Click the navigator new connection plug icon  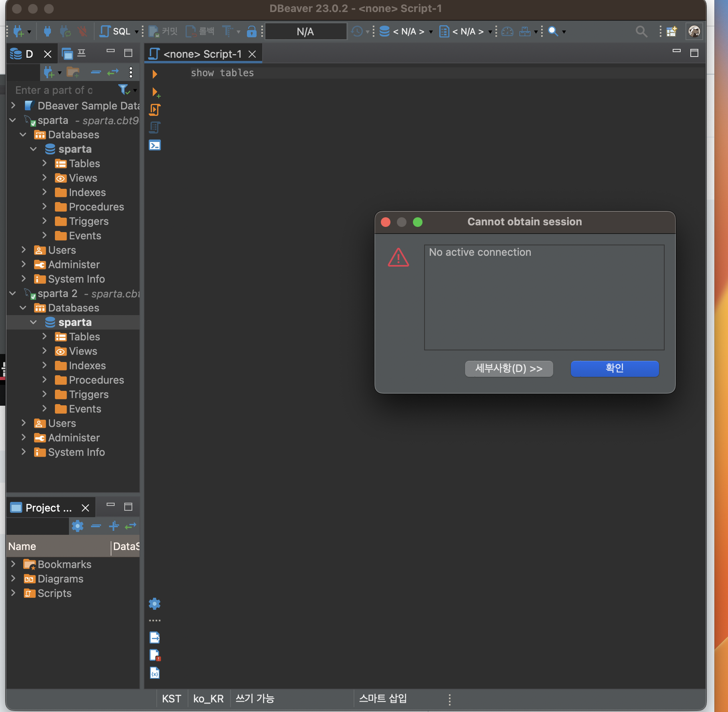[x=49, y=73]
